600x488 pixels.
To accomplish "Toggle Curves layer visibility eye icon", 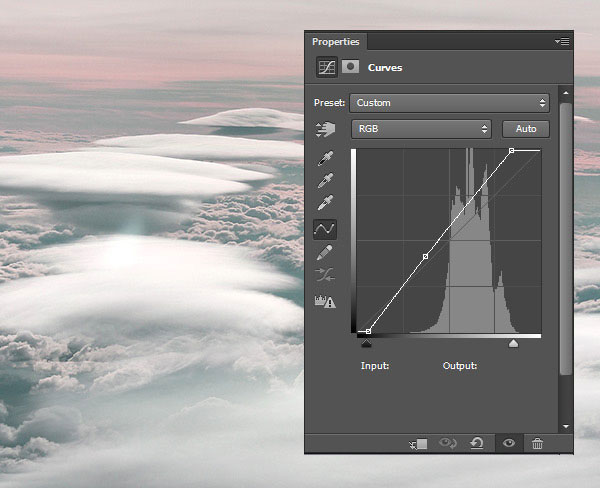I will pos(508,444).
